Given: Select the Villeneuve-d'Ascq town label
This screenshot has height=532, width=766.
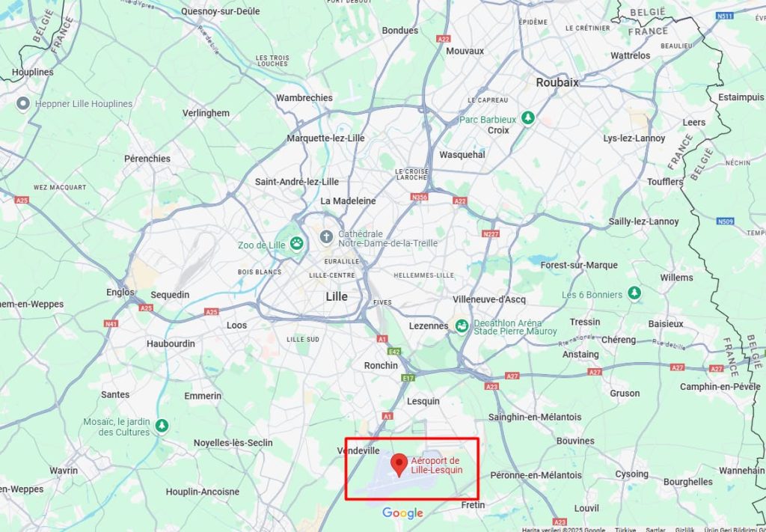Looking at the screenshot, I should tap(489, 299).
